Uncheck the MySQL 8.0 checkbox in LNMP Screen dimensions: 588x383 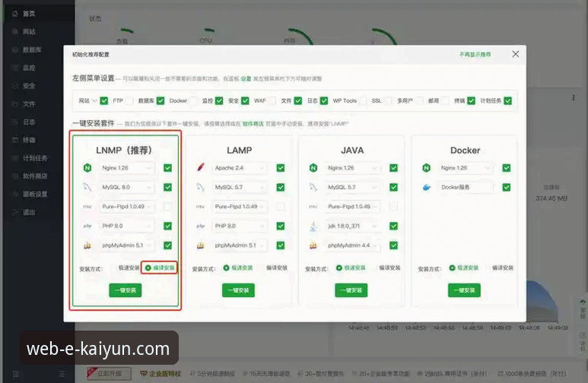coord(167,187)
